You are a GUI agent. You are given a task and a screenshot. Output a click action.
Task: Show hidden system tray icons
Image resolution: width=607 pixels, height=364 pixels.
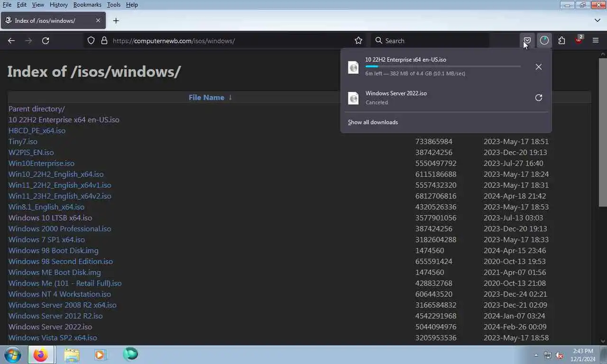coord(536,355)
